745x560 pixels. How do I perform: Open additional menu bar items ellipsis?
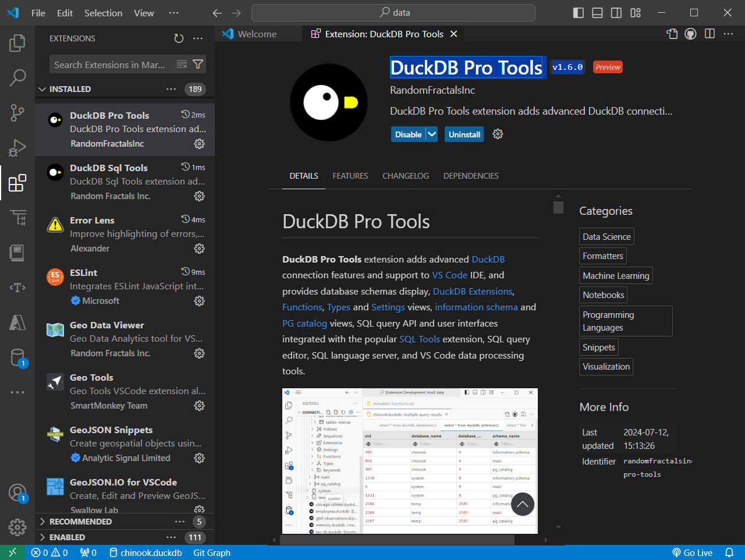tap(173, 13)
